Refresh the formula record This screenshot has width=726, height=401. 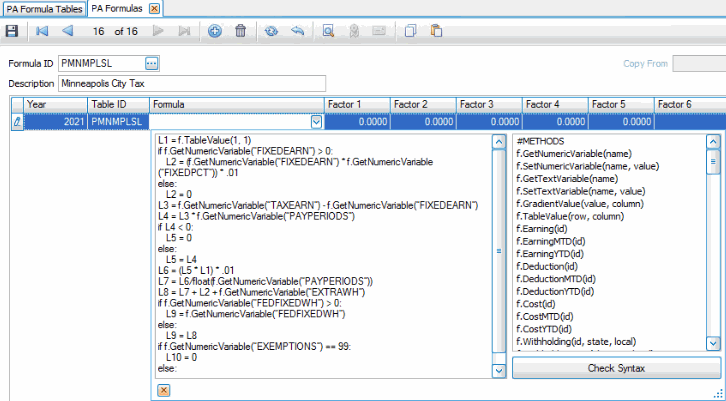tap(271, 31)
